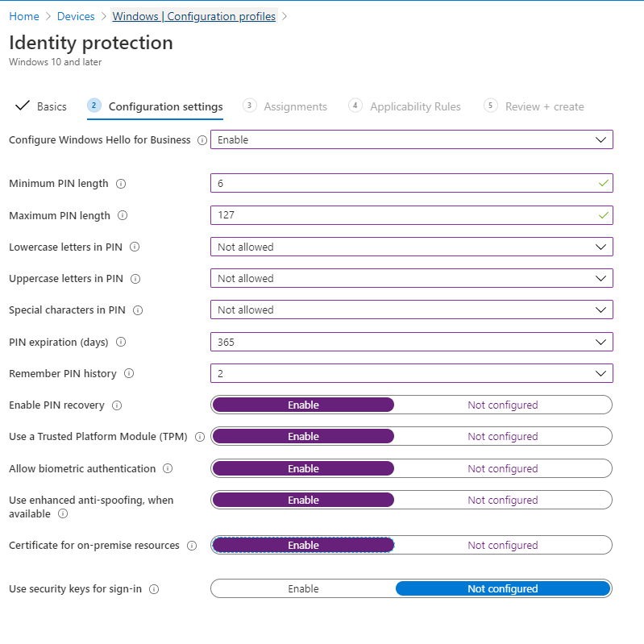Show info for Special characters in PIN
Screen dimensions: 644x644
pos(139,310)
